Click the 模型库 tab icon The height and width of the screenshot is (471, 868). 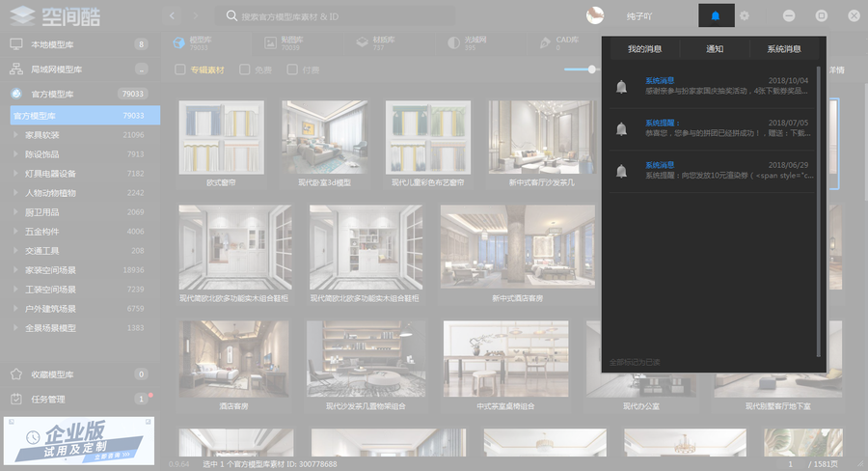click(178, 42)
